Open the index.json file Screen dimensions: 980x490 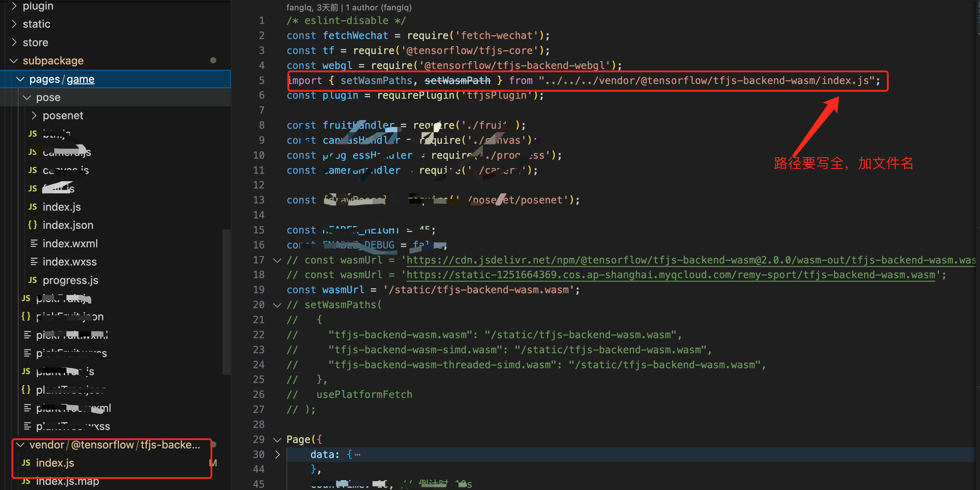click(x=68, y=225)
